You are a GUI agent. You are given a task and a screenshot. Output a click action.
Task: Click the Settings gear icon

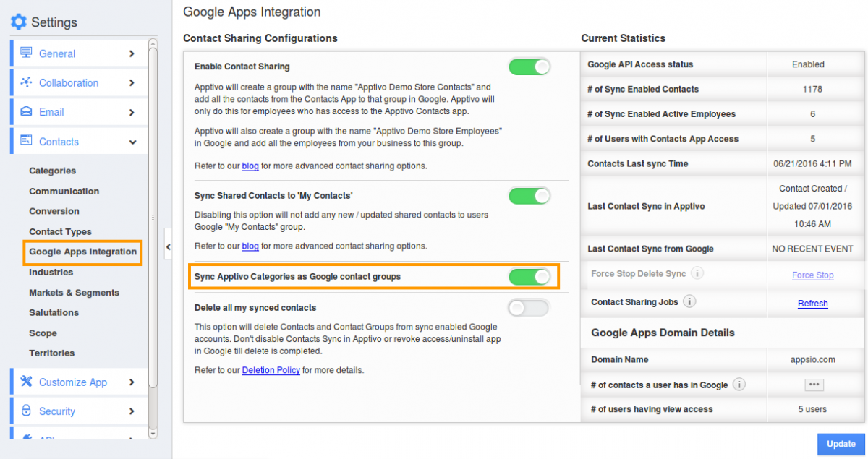(x=18, y=22)
